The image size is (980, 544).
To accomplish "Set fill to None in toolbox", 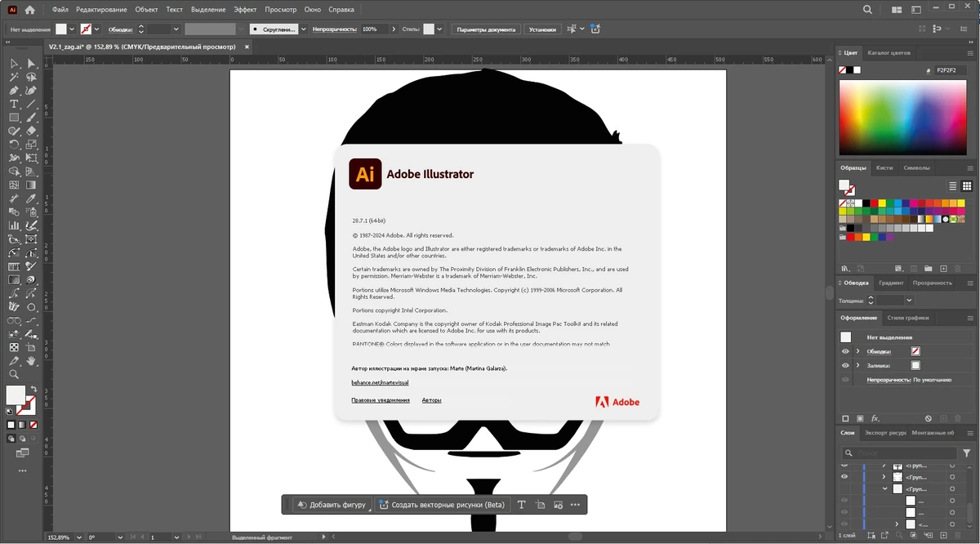I will tap(33, 425).
